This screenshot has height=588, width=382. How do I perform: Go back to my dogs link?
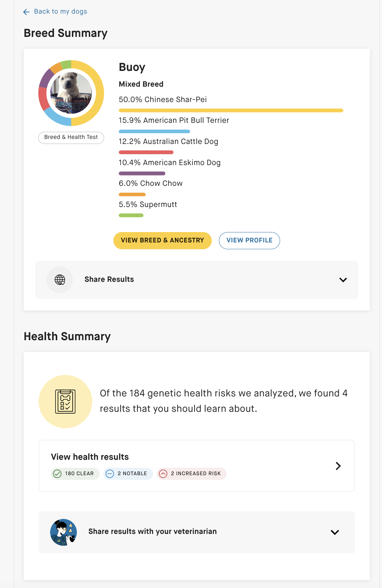tap(60, 11)
